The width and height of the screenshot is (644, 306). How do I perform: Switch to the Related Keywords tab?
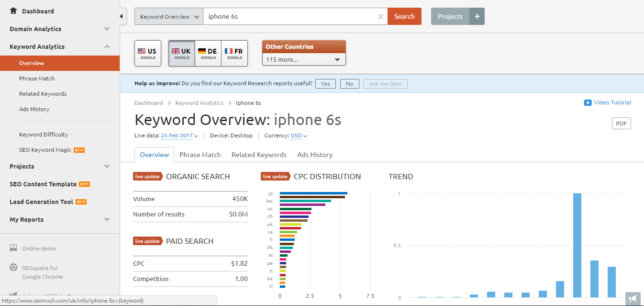pos(259,155)
